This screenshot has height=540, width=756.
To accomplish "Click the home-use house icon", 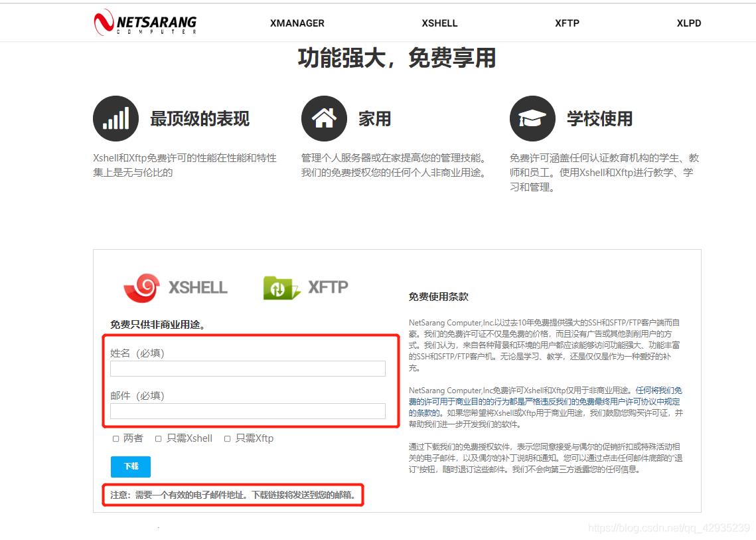I will pyautogui.click(x=324, y=119).
